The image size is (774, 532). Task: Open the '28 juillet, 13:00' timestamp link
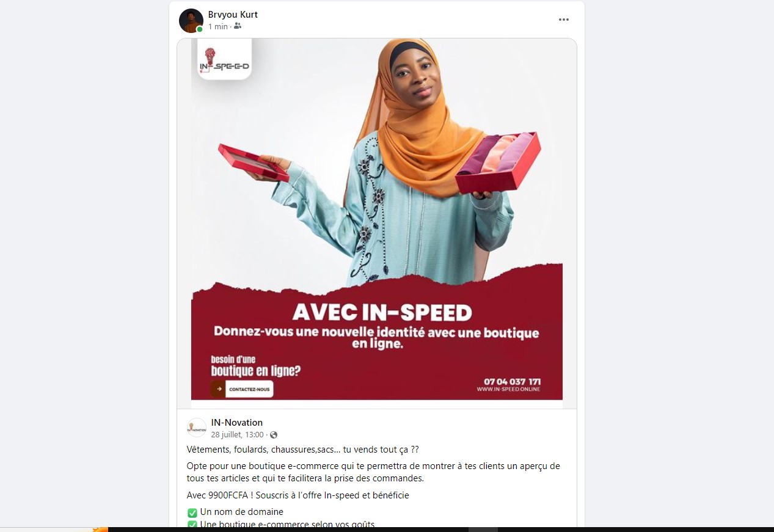[238, 435]
